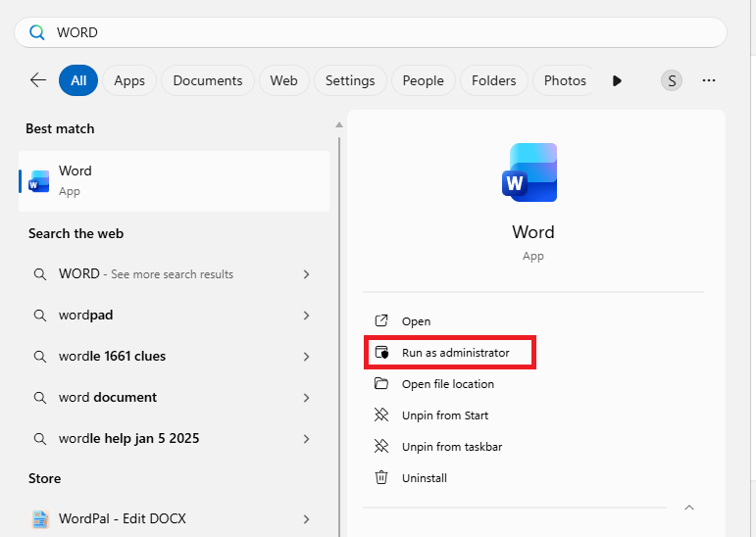Switch to the Settings filter tab

coord(350,80)
